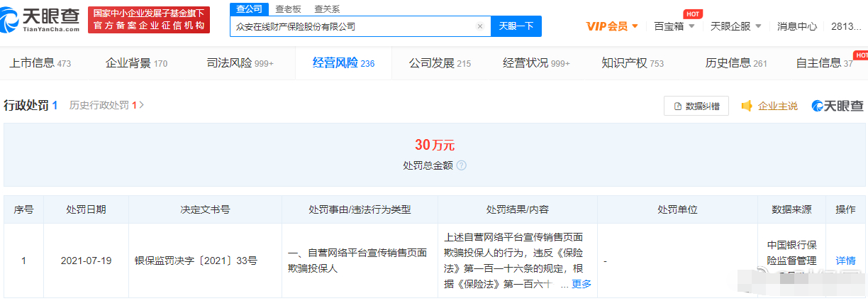The width and height of the screenshot is (868, 301).
Task: Switch to the 经营状况 tab
Action: tap(536, 63)
